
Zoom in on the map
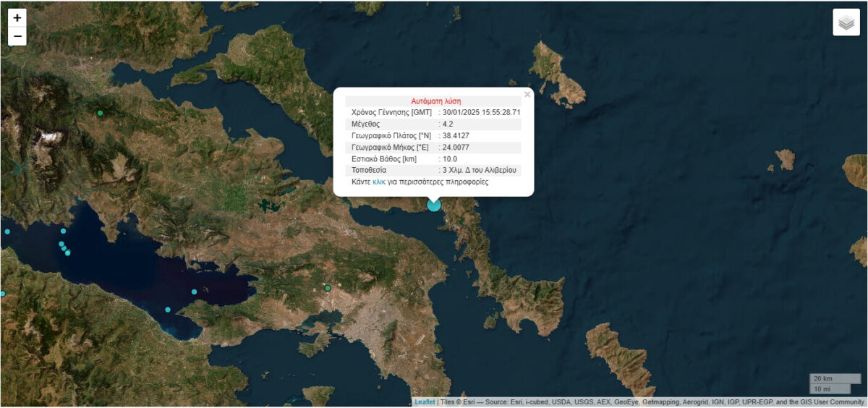[17, 17]
